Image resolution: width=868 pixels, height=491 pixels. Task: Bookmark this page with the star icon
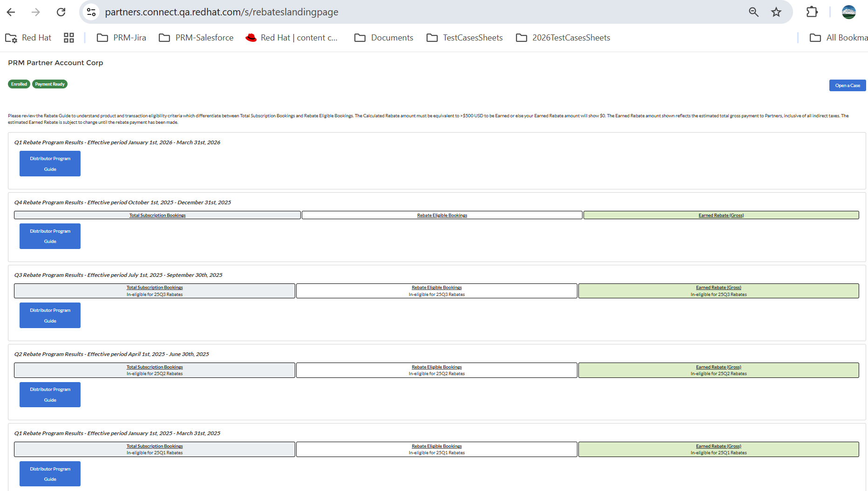776,12
